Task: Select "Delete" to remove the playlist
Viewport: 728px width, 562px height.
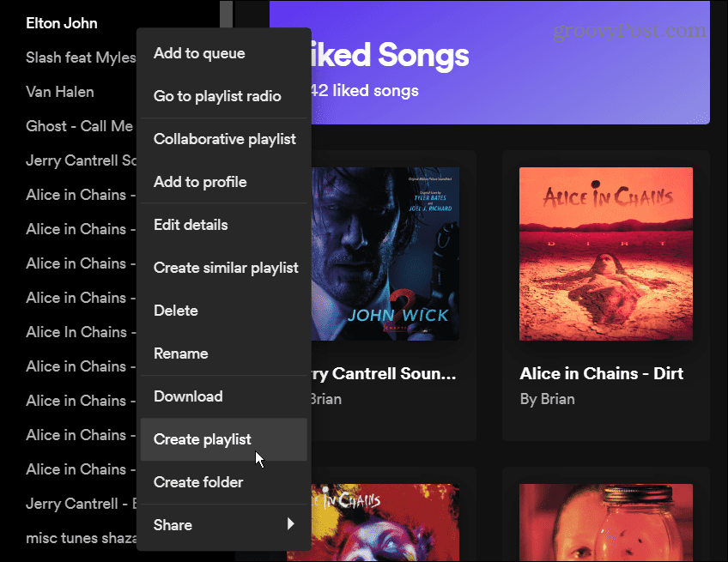Action: [175, 311]
